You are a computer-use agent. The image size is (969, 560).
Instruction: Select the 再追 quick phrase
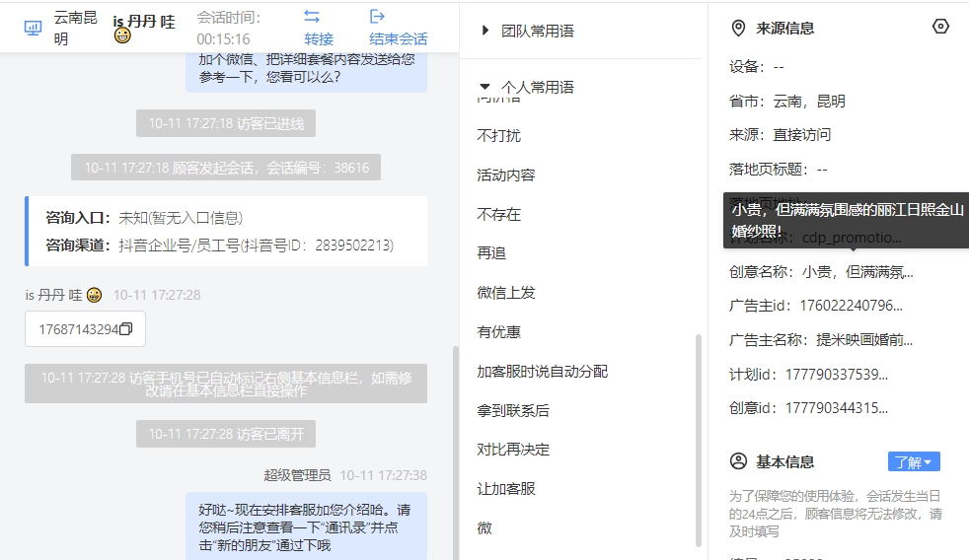(x=491, y=253)
